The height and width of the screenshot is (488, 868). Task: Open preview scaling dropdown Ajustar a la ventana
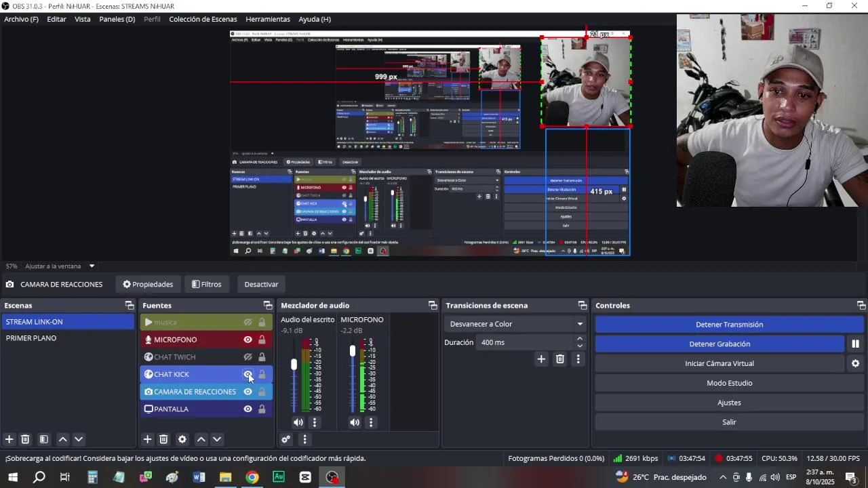point(60,266)
